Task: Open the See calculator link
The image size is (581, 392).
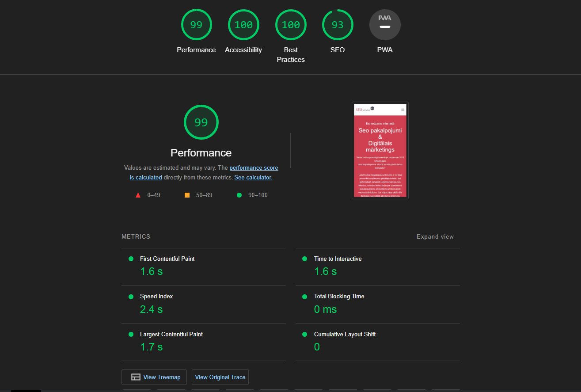Action: tap(253, 177)
